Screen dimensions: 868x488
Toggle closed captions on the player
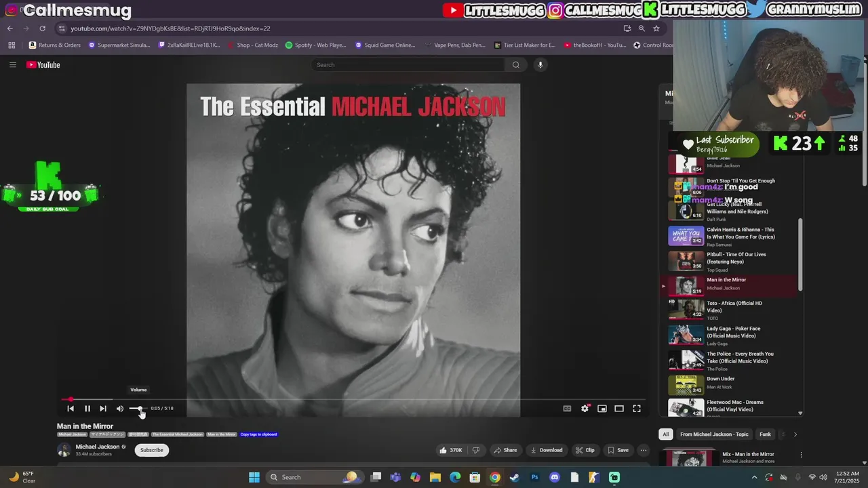click(567, 409)
